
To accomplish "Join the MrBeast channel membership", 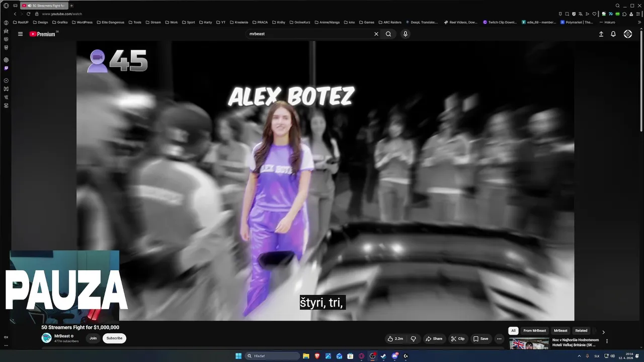I will click(93, 338).
